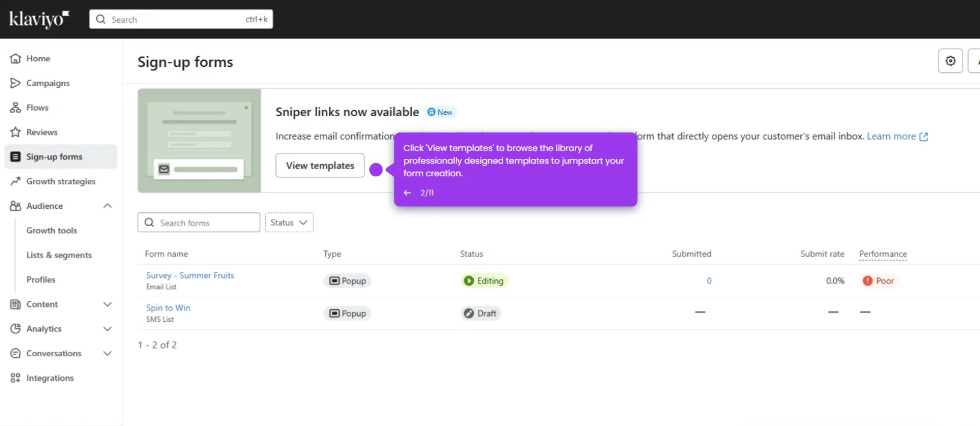The height and width of the screenshot is (426, 980).
Task: Click the Campaigns send icon
Action: 16,83
